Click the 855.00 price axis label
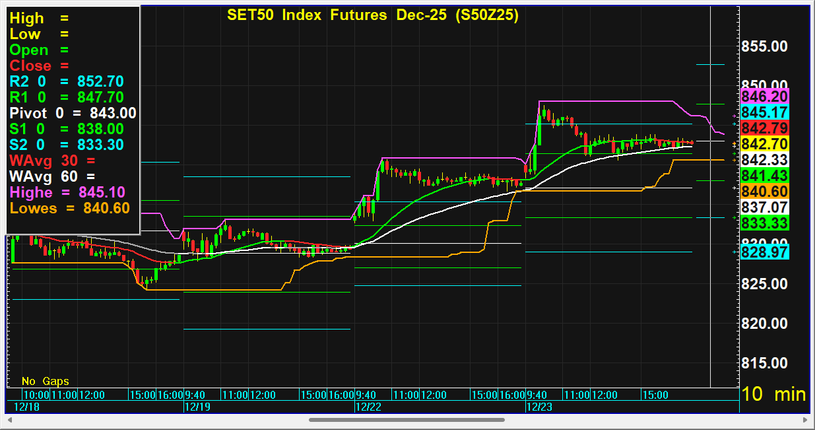This screenshot has width=815, height=430. click(x=772, y=47)
